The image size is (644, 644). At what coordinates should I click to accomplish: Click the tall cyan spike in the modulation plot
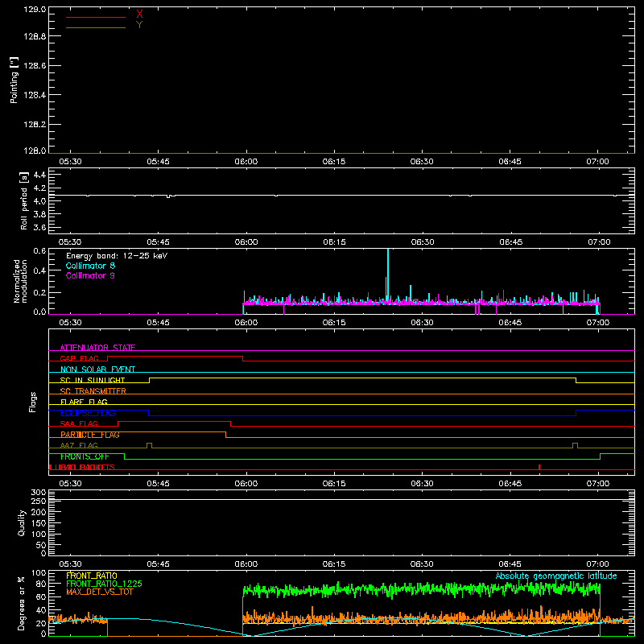pos(388,275)
